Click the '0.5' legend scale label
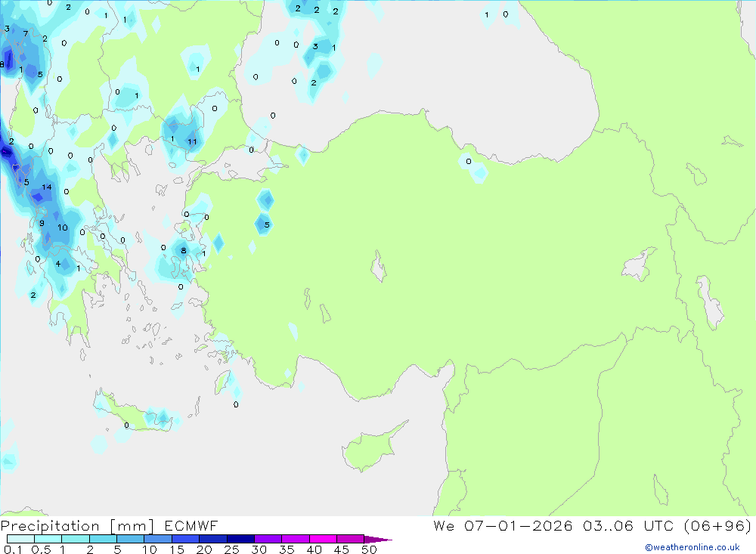 pyautogui.click(x=41, y=549)
